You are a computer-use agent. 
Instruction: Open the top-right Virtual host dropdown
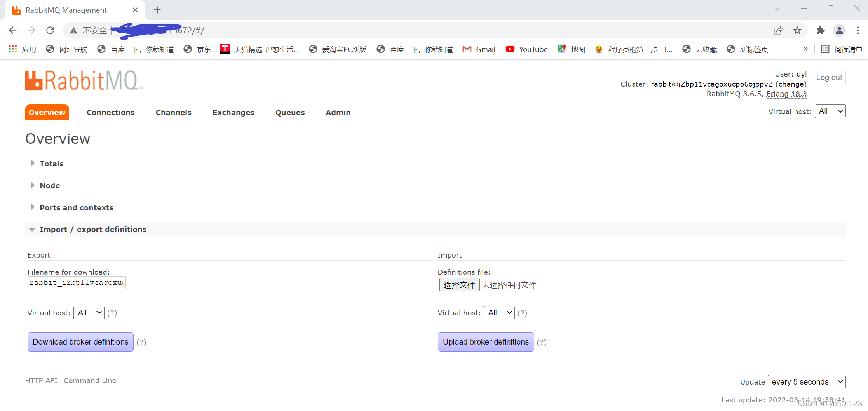pyautogui.click(x=830, y=111)
